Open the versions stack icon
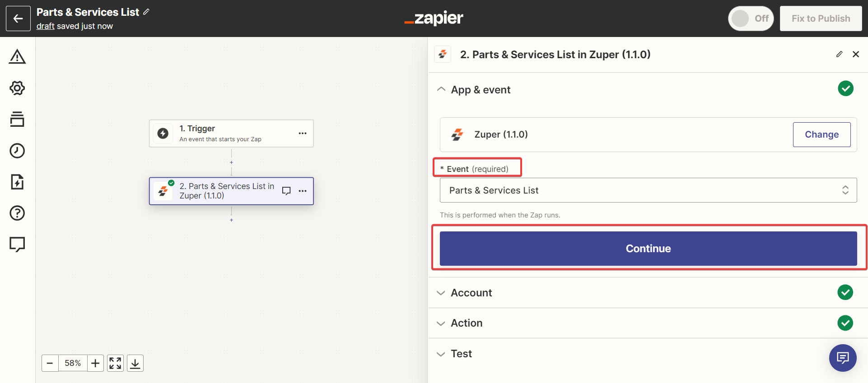The image size is (868, 383). 17,119
